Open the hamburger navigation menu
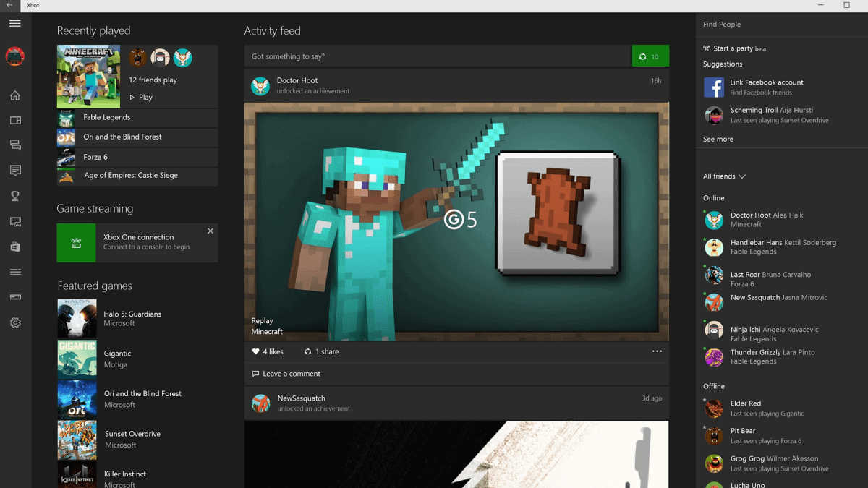This screenshot has width=868, height=488. (15, 23)
